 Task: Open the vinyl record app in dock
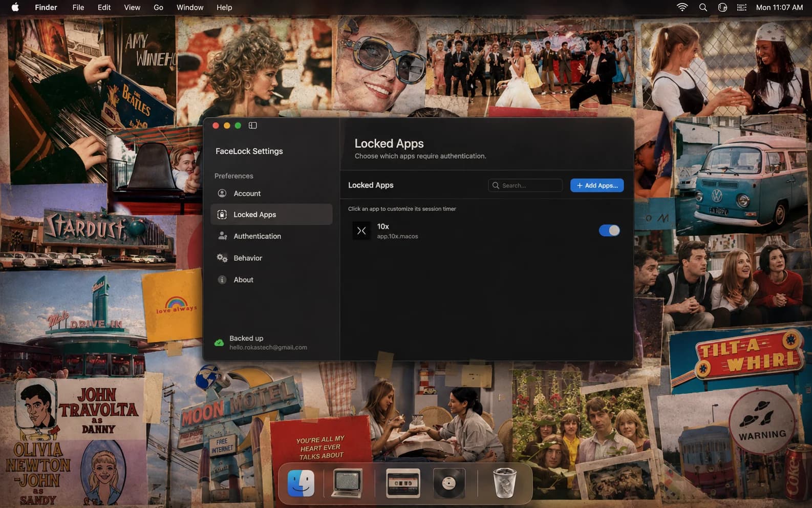point(449,483)
